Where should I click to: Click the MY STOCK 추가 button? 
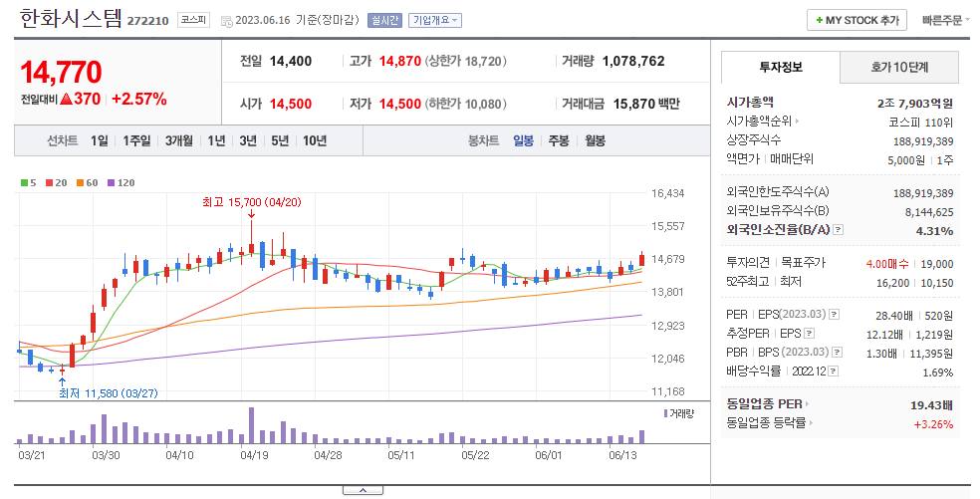(x=857, y=21)
